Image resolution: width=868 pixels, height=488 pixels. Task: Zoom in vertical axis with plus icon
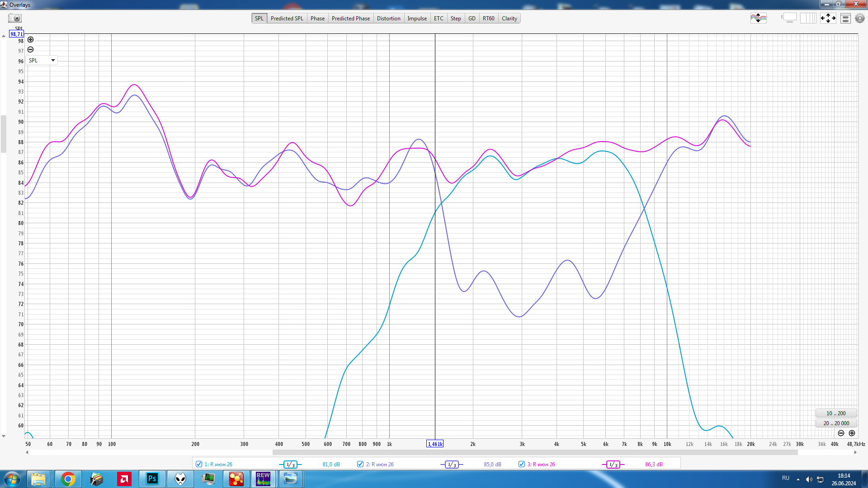(x=31, y=40)
